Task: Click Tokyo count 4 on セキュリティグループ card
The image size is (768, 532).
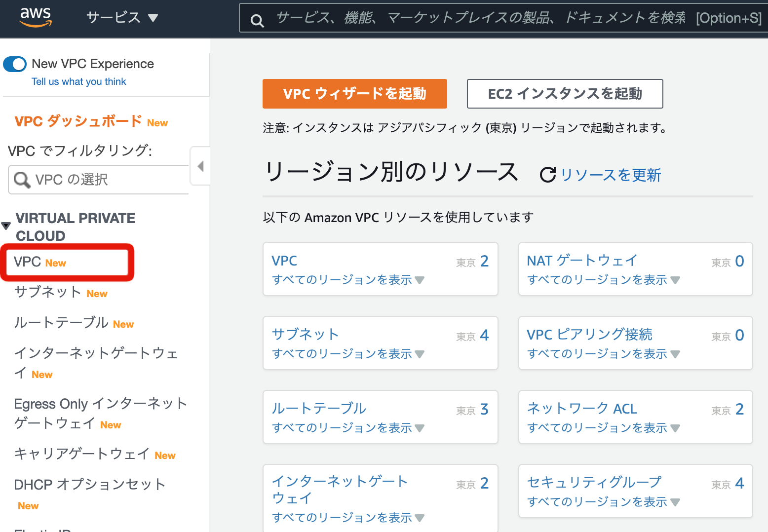Action: pyautogui.click(x=739, y=483)
